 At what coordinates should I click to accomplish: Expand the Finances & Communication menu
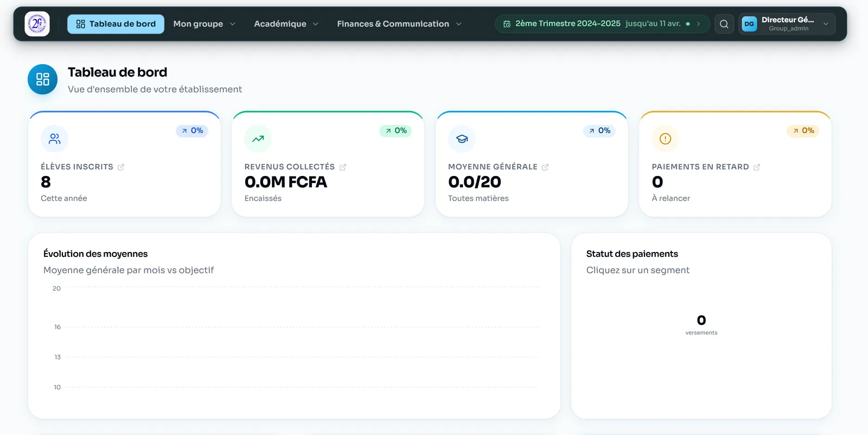[x=399, y=24]
